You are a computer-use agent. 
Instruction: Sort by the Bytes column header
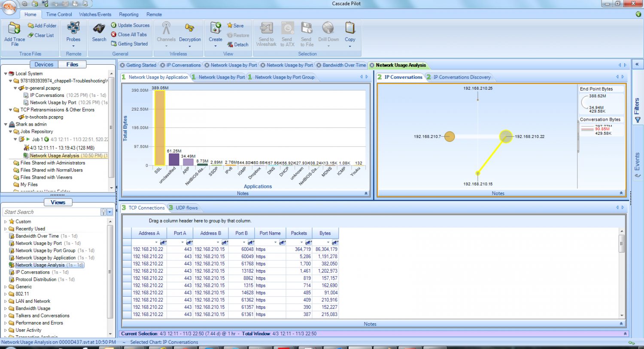coord(325,233)
